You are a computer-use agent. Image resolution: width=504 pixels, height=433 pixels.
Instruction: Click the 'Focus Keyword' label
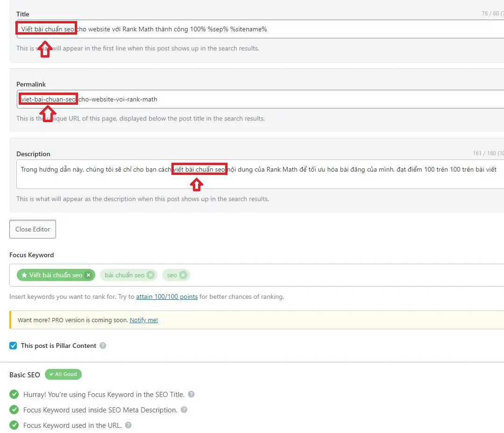tap(31, 255)
